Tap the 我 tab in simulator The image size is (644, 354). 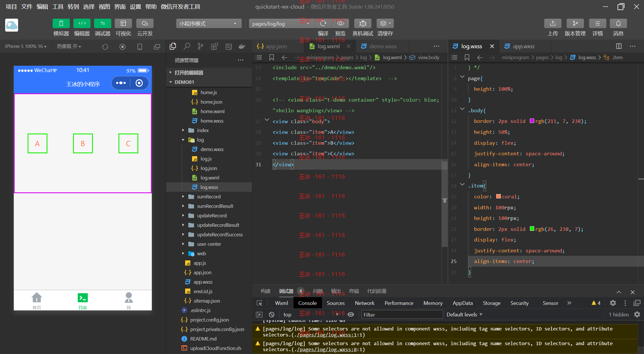click(129, 300)
